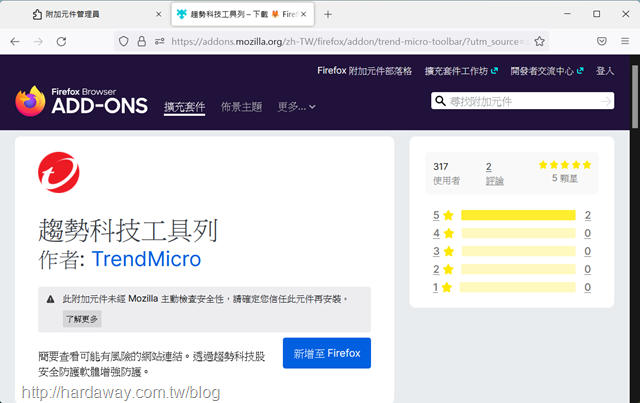Viewport: 640px width, 403px height.
Task: Click the count 0 beside 1-star bar
Action: (x=587, y=287)
